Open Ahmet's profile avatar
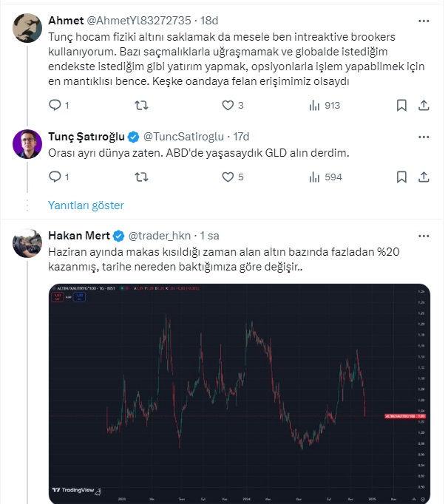Viewport: 448px width, 504px height. point(27,28)
